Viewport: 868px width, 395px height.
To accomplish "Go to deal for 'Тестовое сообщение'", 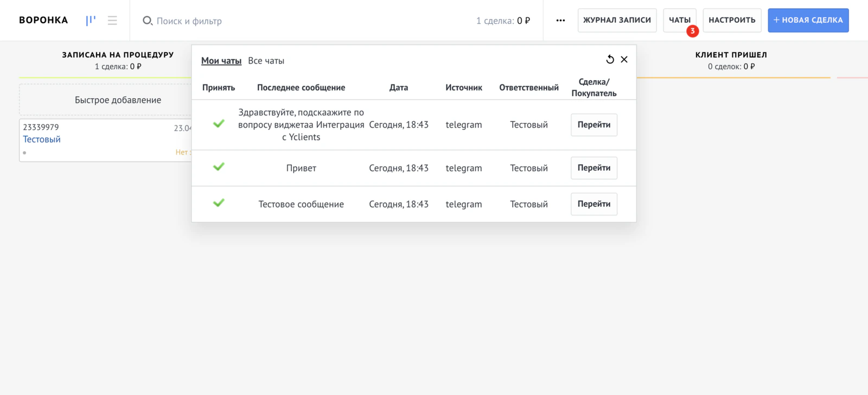I will (x=594, y=204).
